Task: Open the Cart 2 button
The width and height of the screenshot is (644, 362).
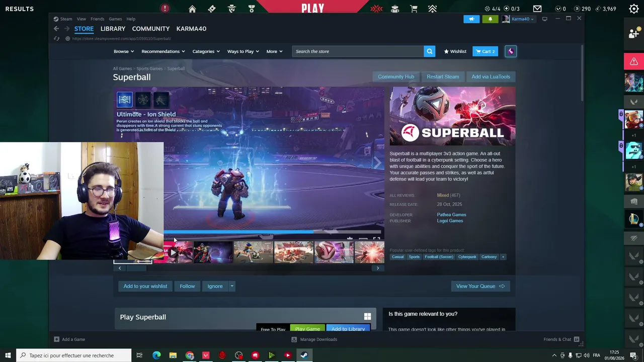Action: pyautogui.click(x=485, y=51)
